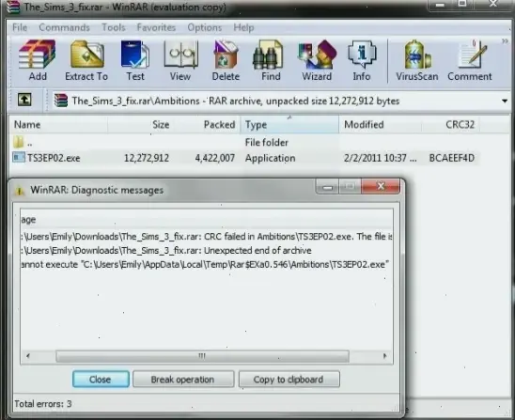The width and height of the screenshot is (515, 420).
Task: Click the 2/2/2011 10:37 modified date cell
Action: click(380, 158)
